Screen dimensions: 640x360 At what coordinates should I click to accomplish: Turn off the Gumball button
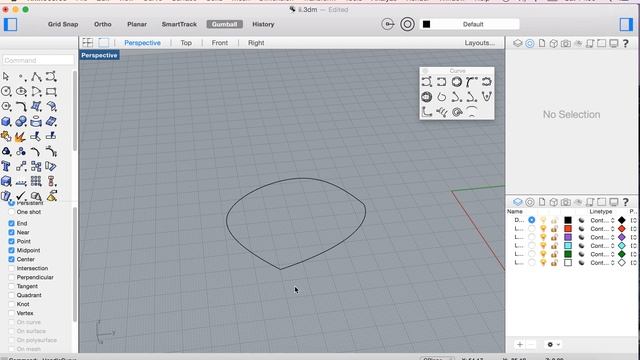point(224,24)
